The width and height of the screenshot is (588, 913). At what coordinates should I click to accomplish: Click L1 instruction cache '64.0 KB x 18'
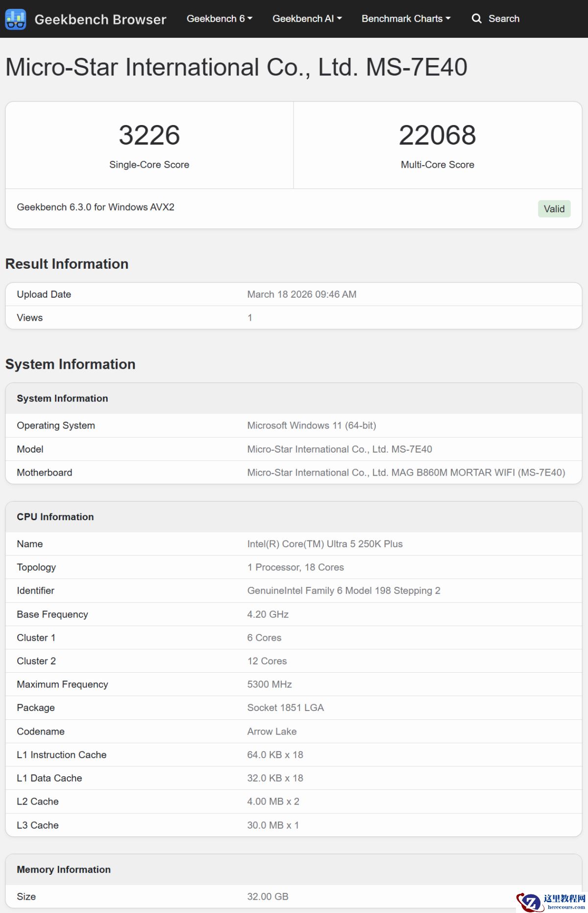(x=275, y=755)
